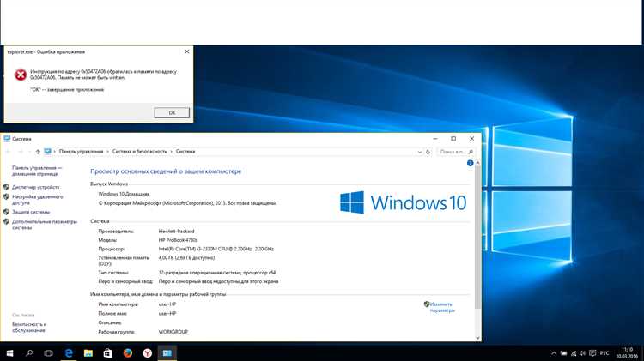The height and width of the screenshot is (361, 644).
Task: Open Firefox from the taskbar
Action: click(x=127, y=352)
